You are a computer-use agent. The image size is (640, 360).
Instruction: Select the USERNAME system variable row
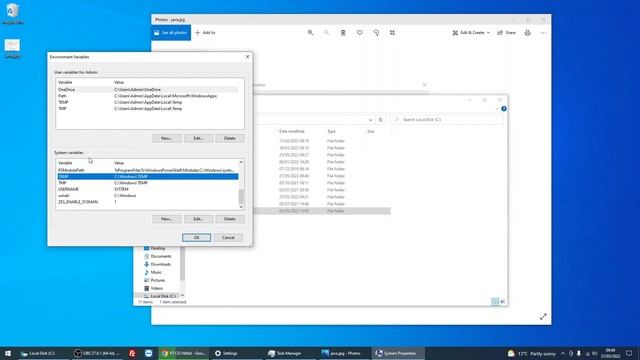(147, 189)
